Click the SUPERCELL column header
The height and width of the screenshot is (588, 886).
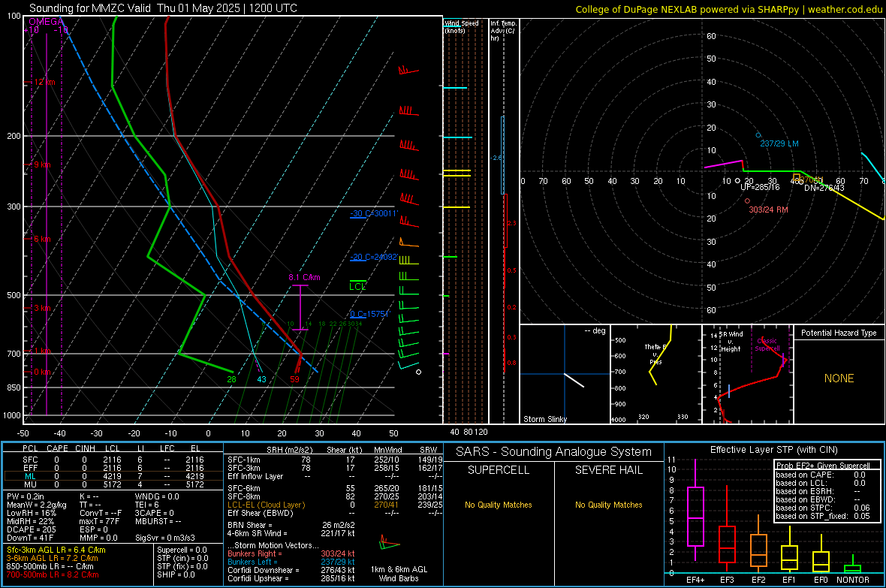click(x=499, y=470)
